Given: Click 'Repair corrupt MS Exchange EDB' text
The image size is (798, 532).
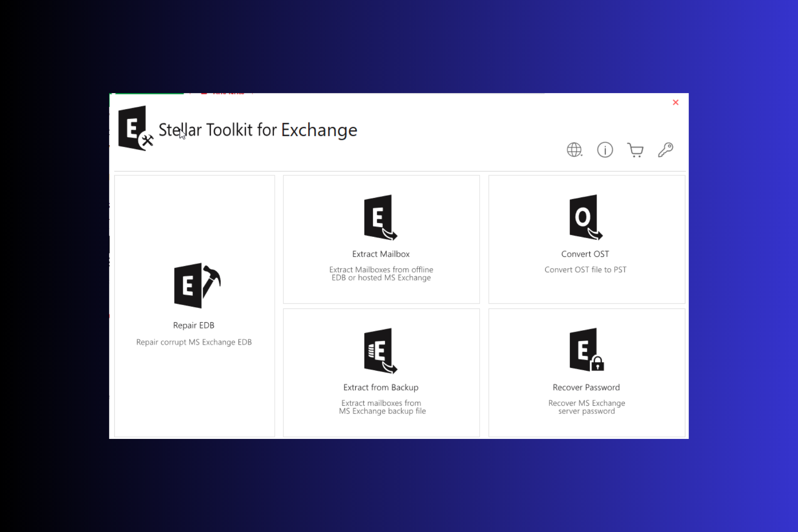Looking at the screenshot, I should pyautogui.click(x=194, y=342).
